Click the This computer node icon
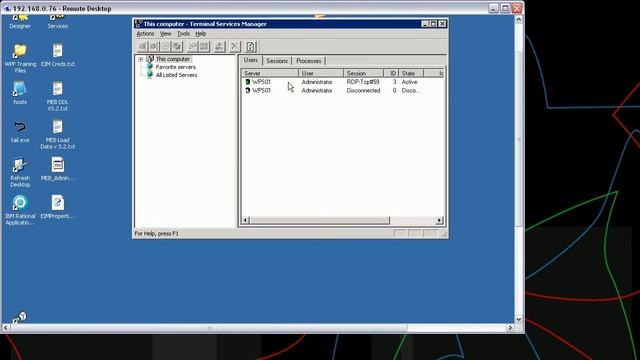The width and height of the screenshot is (640, 360). point(150,59)
